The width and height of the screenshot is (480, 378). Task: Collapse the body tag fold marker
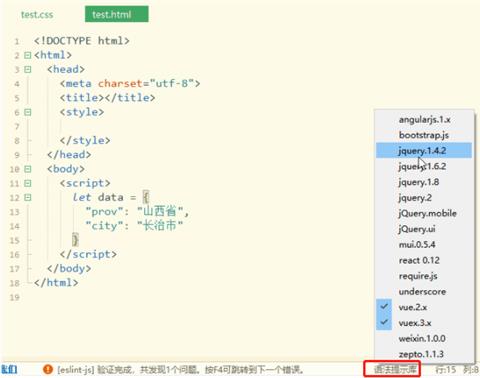pyautogui.click(x=28, y=169)
